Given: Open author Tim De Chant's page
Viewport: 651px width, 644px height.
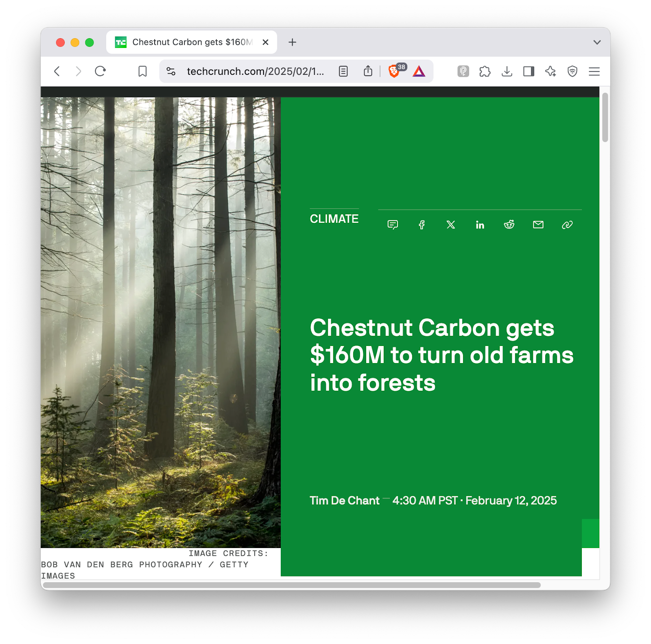Looking at the screenshot, I should point(345,500).
